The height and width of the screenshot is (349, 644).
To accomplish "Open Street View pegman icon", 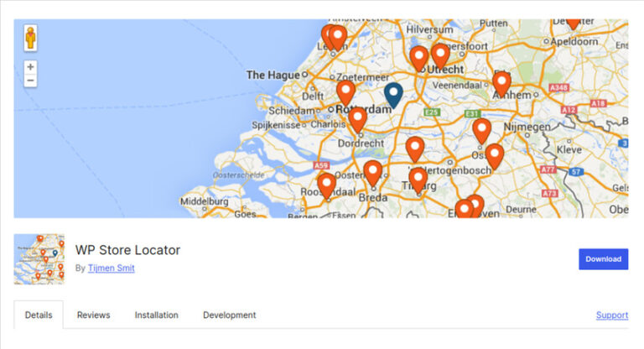I will pos(30,38).
